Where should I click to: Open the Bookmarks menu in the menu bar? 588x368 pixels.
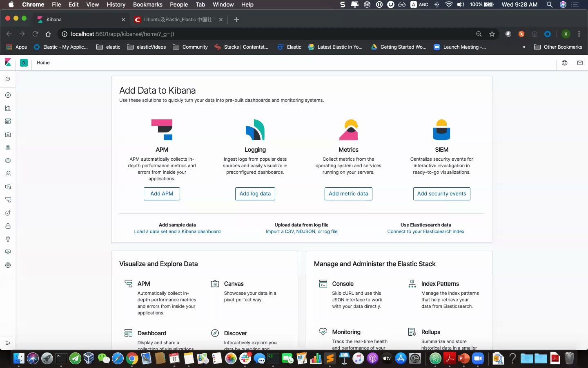point(148,4)
